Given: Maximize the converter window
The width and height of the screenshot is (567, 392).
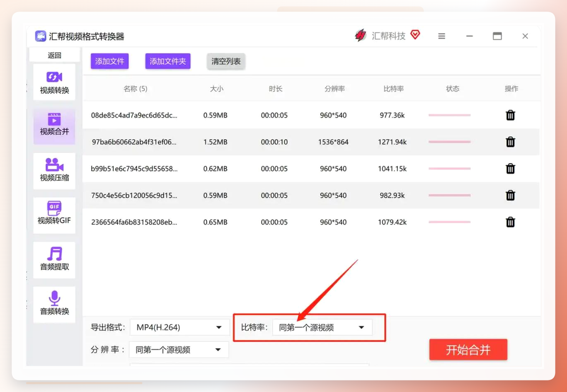Looking at the screenshot, I should tap(497, 36).
